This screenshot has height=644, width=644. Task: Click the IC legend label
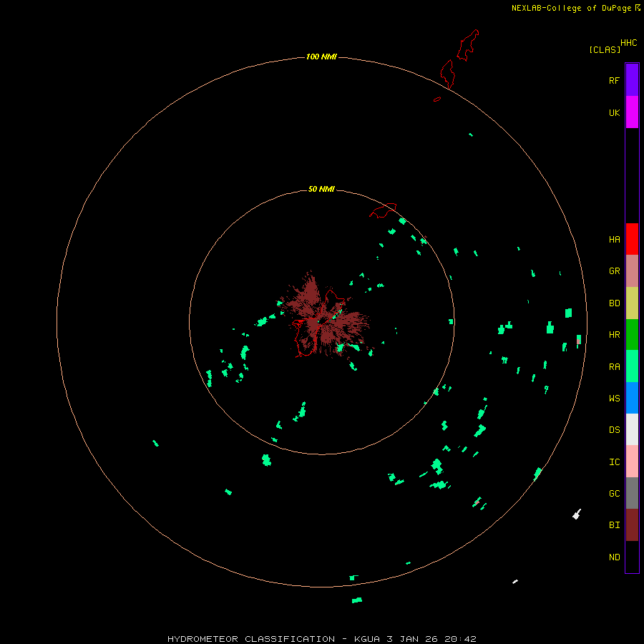(x=614, y=462)
